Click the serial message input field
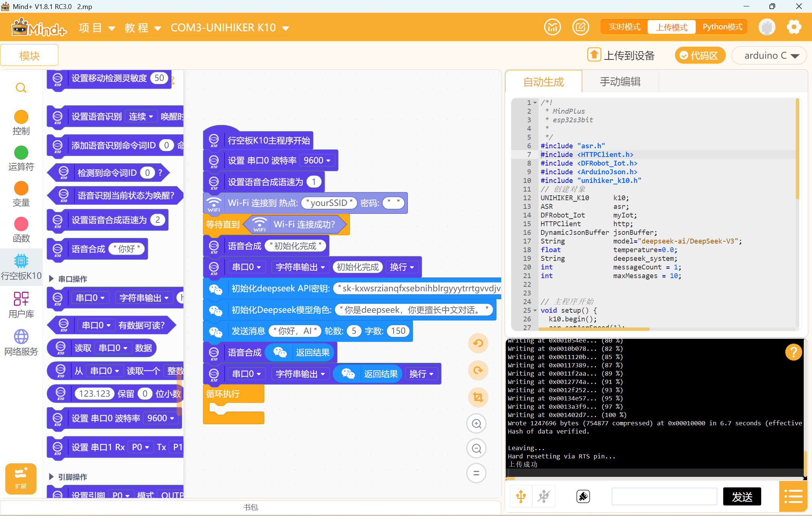 pyautogui.click(x=663, y=496)
